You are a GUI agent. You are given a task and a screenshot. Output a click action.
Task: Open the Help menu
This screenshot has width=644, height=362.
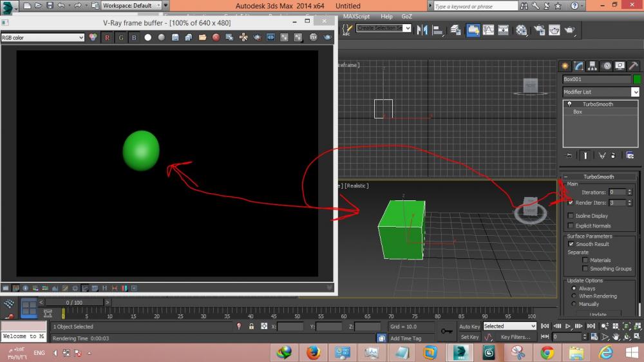click(386, 16)
